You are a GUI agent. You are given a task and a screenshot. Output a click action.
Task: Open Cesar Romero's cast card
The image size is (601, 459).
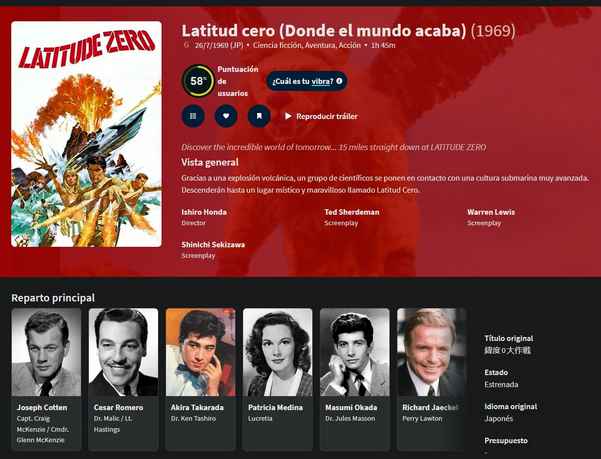point(123,379)
